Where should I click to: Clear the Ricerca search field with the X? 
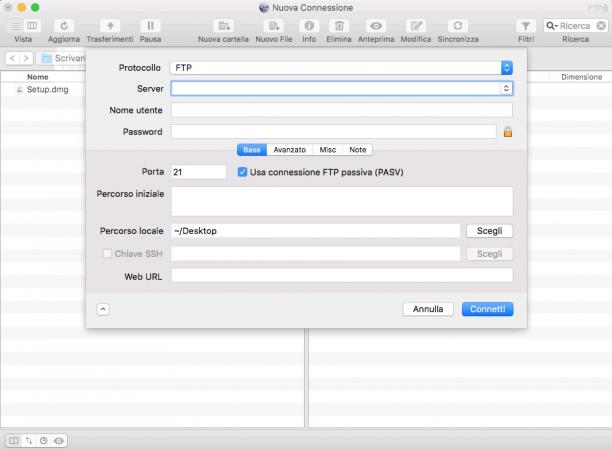(x=601, y=26)
